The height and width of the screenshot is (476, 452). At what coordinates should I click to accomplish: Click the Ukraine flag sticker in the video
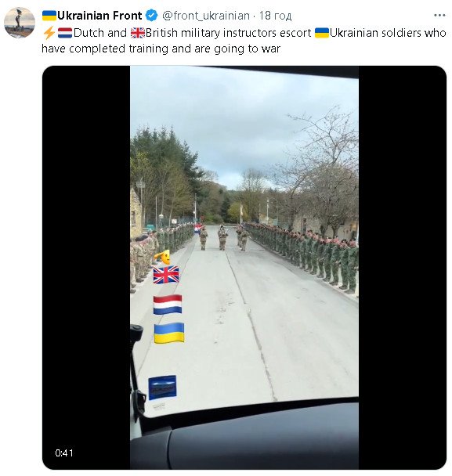click(169, 333)
